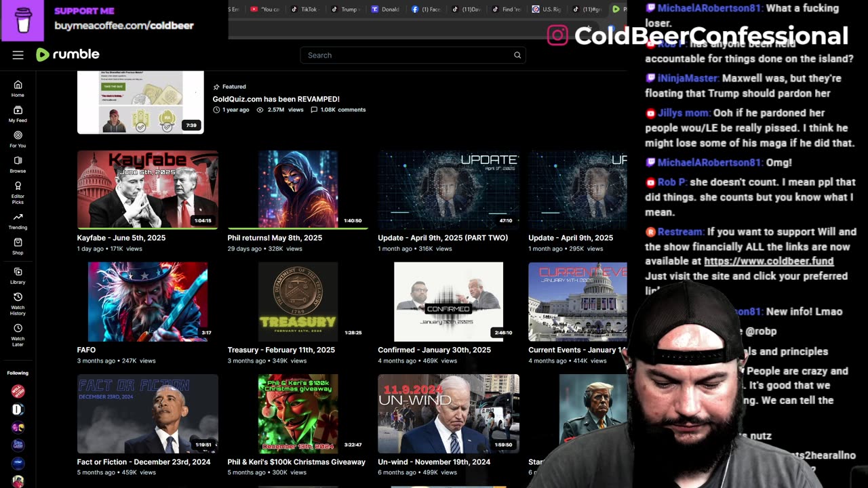Open the "FAFO" video title
Screen dimensions: 868x488
[86, 350]
